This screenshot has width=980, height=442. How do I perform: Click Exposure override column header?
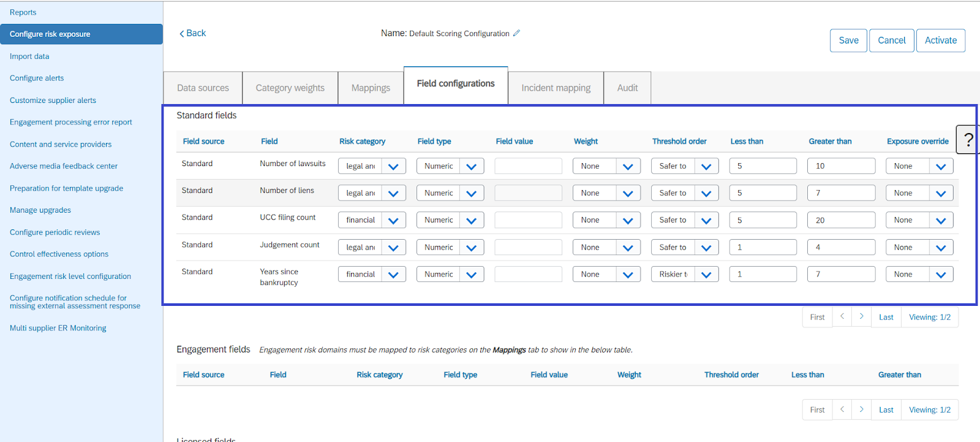[918, 142]
